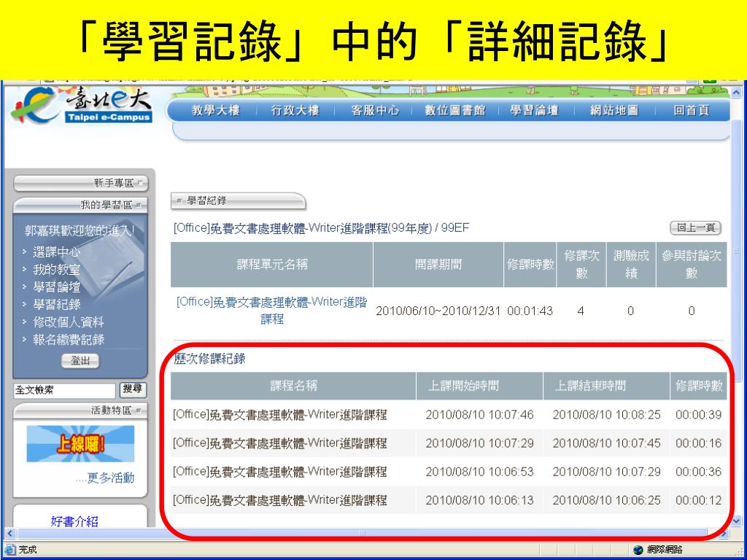This screenshot has height=560, width=747.
Task: Select duration 00:00:36
Action: [x=698, y=472]
